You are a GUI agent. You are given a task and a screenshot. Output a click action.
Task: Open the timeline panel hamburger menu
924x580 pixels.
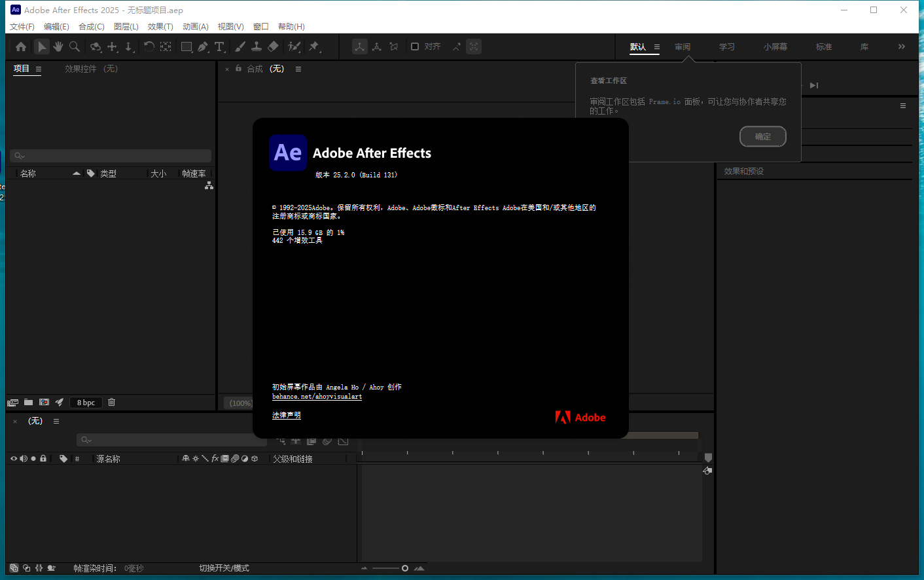pos(56,421)
